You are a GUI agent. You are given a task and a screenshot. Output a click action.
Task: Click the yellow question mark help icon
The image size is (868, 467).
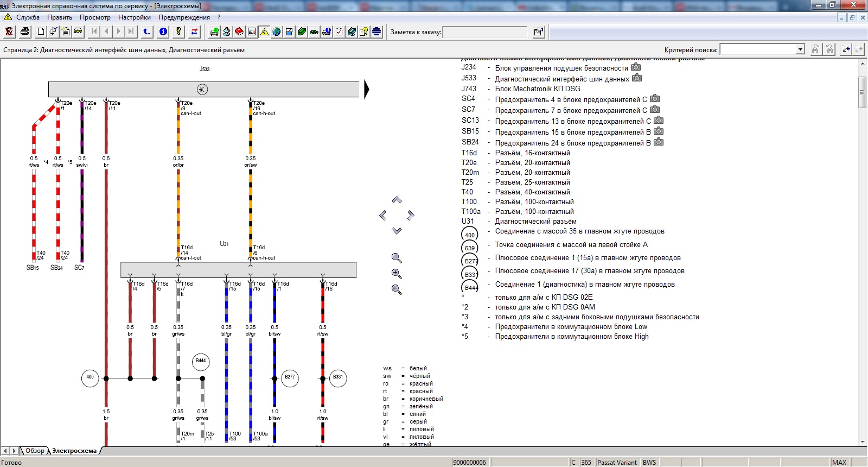pyautogui.click(x=178, y=31)
